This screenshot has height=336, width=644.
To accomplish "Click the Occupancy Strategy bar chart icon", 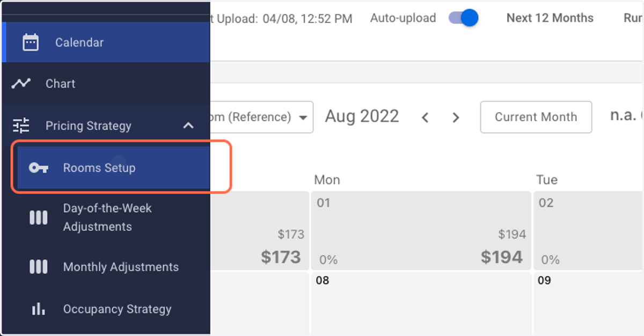I will tap(39, 309).
